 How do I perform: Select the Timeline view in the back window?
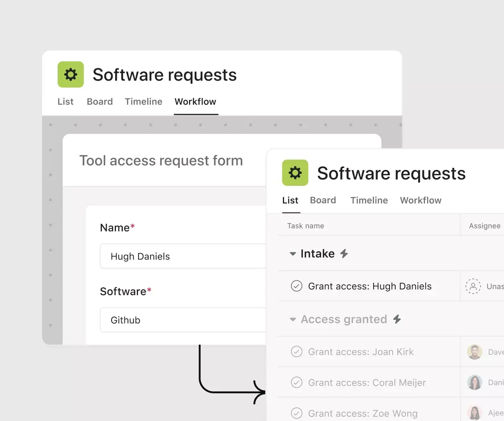143,102
